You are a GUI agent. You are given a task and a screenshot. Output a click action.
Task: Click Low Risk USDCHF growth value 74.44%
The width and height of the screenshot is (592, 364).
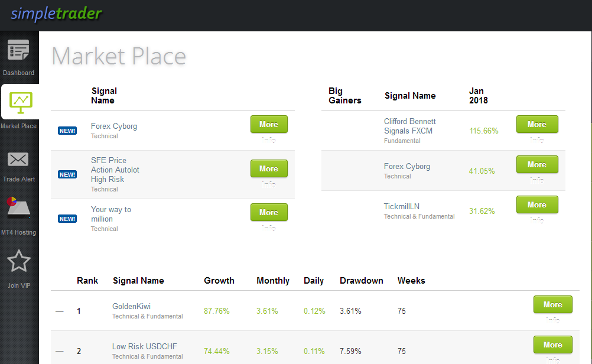[x=217, y=351]
